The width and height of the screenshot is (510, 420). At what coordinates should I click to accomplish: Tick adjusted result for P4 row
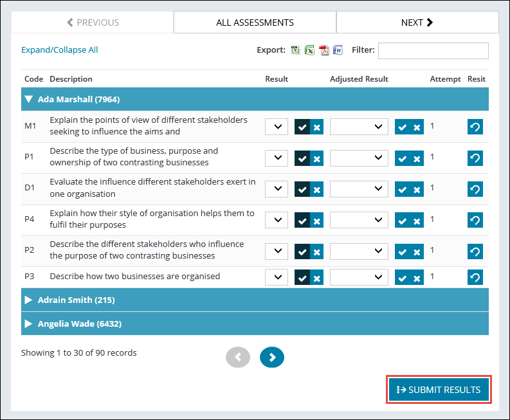tap(402, 221)
